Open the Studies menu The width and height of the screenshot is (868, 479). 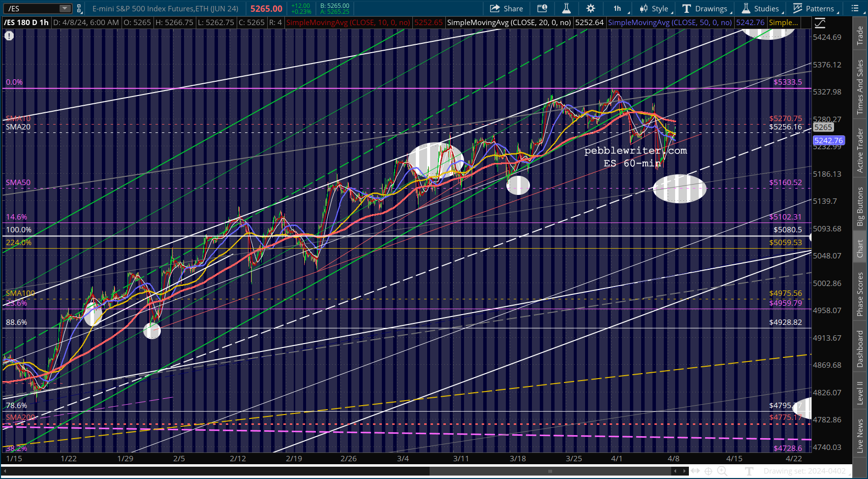(x=760, y=8)
